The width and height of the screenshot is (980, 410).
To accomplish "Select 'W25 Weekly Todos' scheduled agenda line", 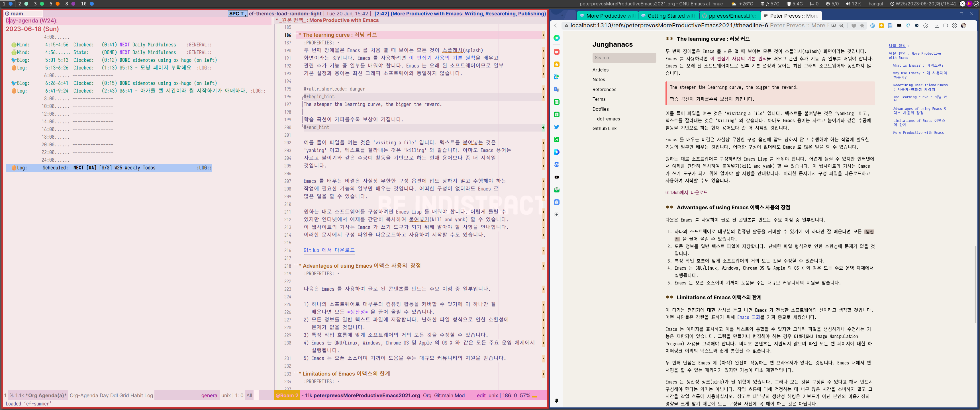I will click(109, 168).
